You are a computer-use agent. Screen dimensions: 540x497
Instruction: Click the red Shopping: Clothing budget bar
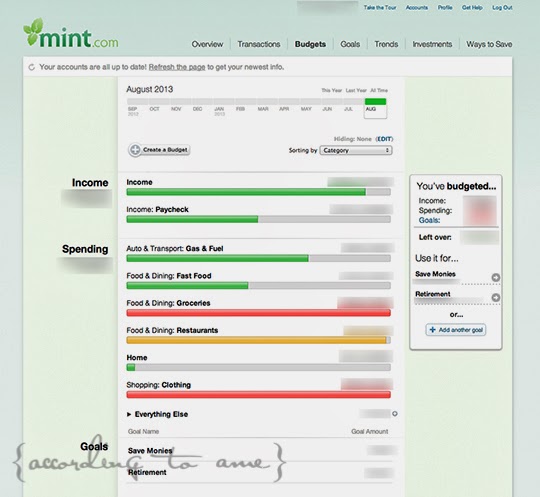258,395
